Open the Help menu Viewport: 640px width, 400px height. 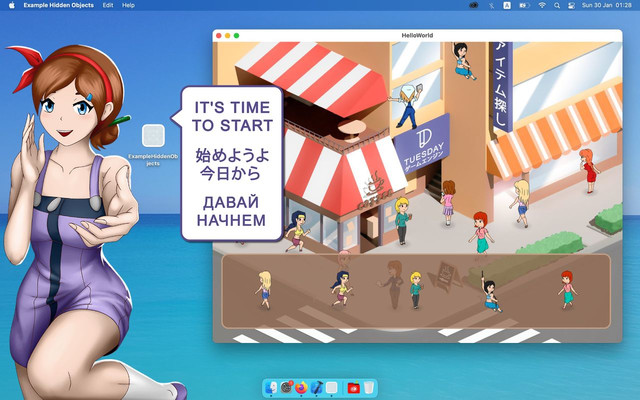point(128,5)
